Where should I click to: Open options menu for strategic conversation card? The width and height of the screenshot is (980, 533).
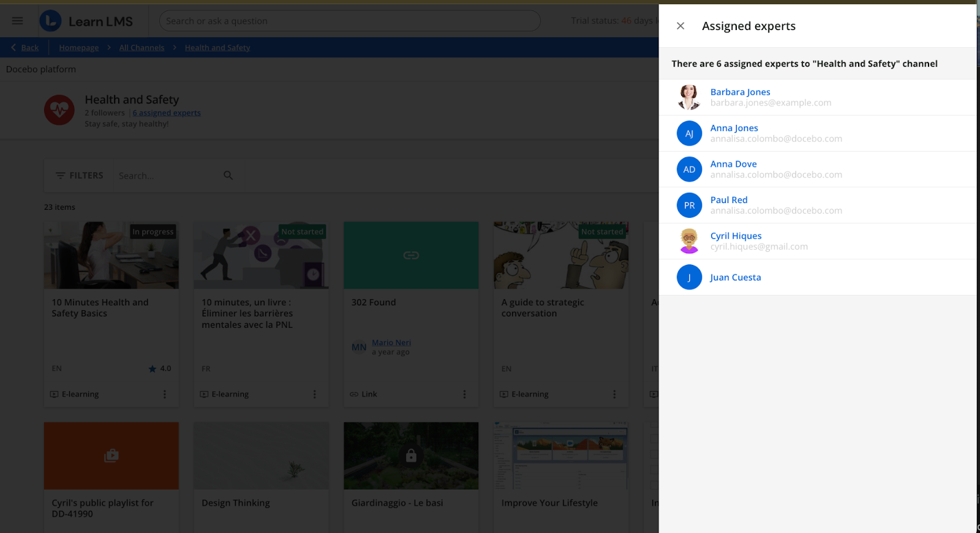614,395
